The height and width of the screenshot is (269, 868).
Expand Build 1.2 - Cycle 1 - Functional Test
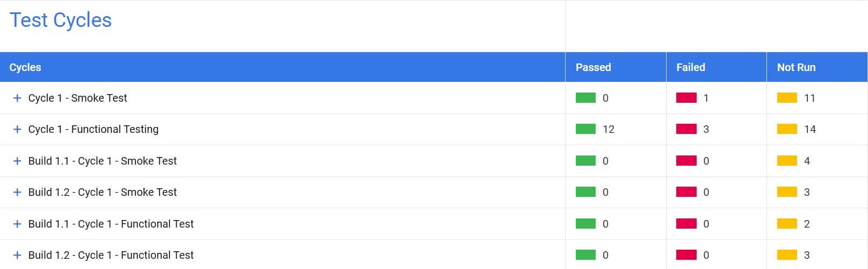coord(17,255)
